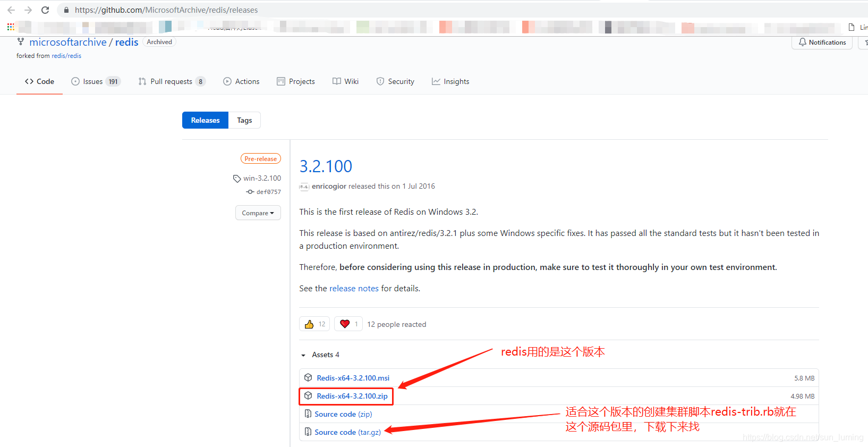Click the Pre-release label

pyautogui.click(x=261, y=158)
